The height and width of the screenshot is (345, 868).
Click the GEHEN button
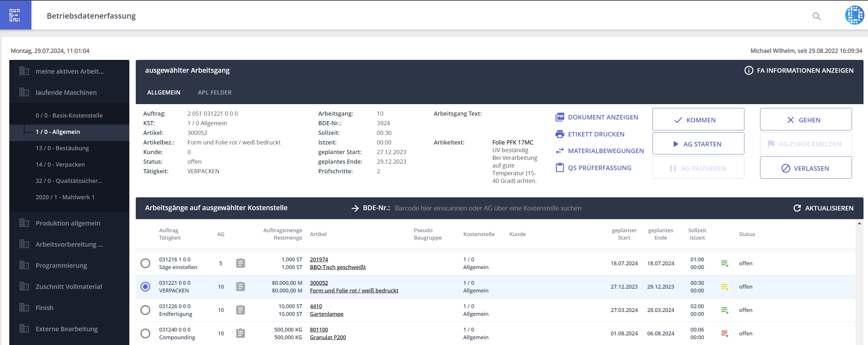806,119
